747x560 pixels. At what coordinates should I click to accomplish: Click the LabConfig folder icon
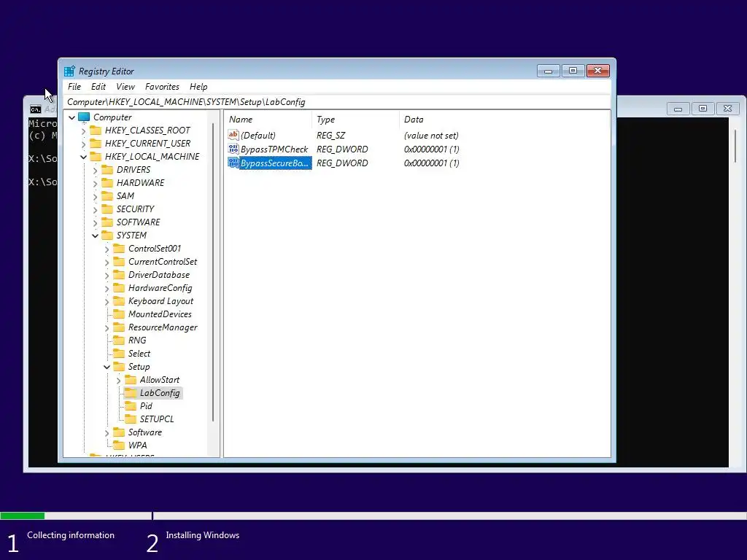click(131, 393)
